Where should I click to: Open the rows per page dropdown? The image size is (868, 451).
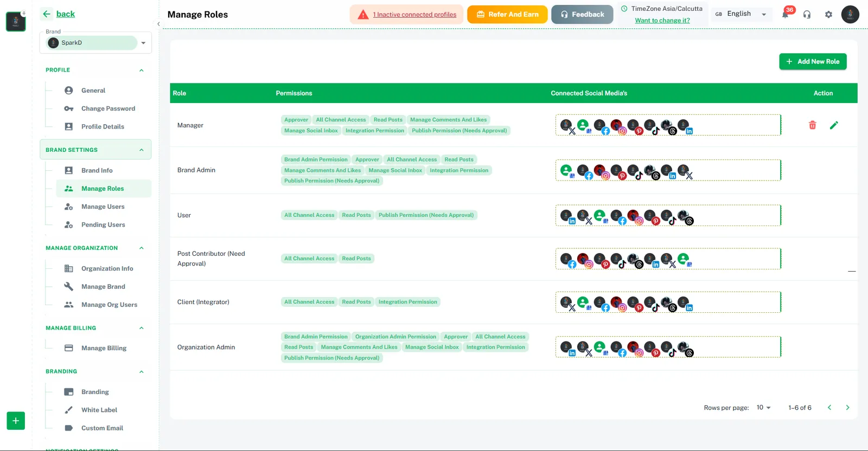[x=764, y=408]
